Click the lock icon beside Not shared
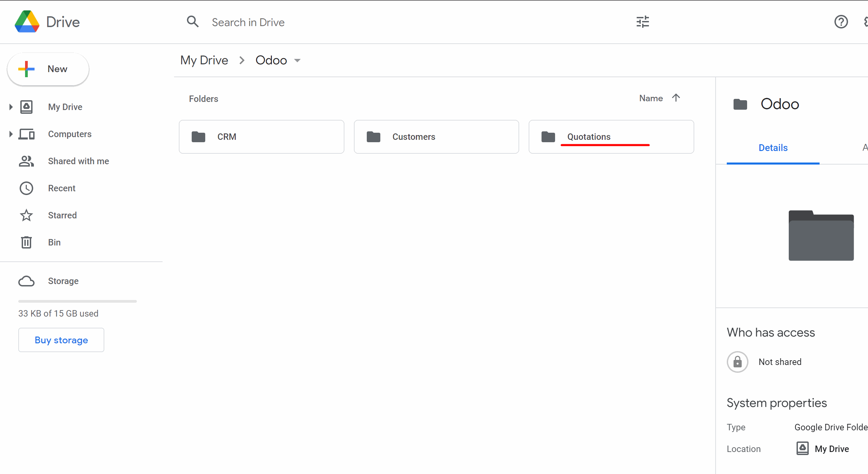The width and height of the screenshot is (868, 474). click(738, 362)
